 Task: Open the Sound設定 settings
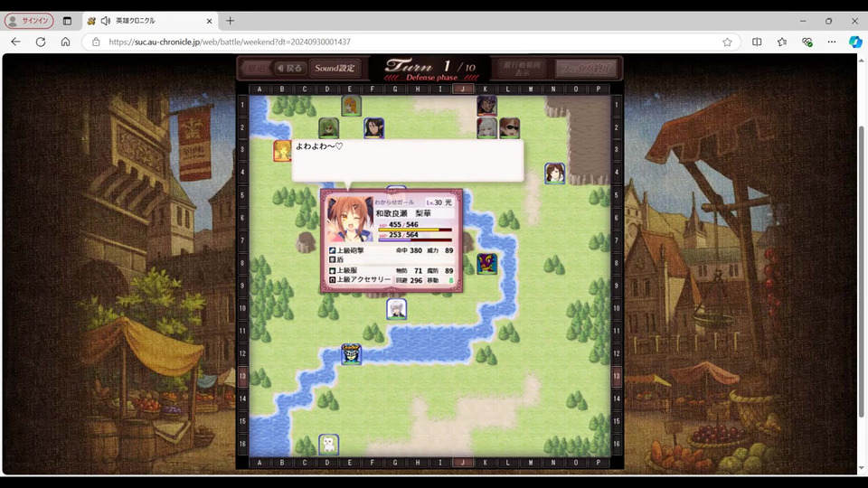[x=335, y=68]
